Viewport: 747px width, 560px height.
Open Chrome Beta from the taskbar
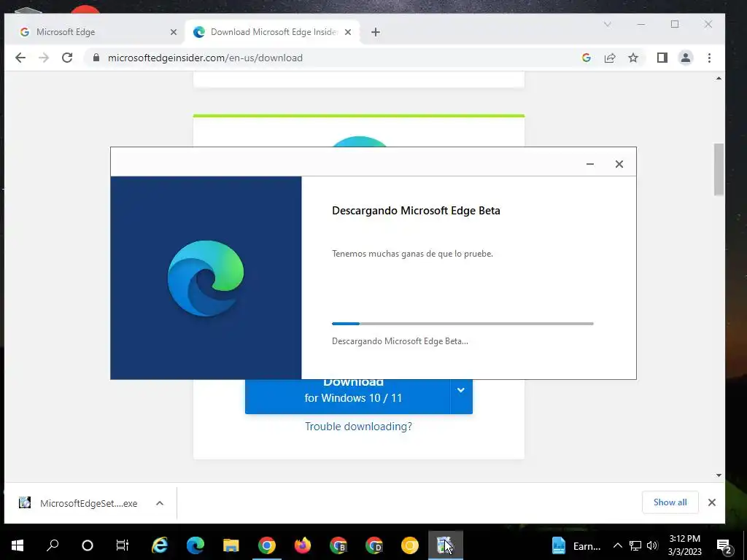(x=338, y=545)
